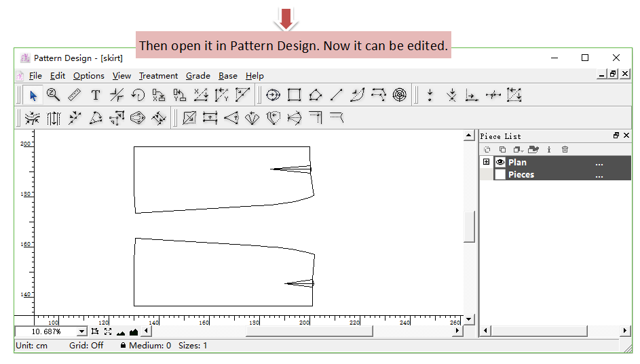Select the rectangle drawing tool

pyautogui.click(x=294, y=95)
